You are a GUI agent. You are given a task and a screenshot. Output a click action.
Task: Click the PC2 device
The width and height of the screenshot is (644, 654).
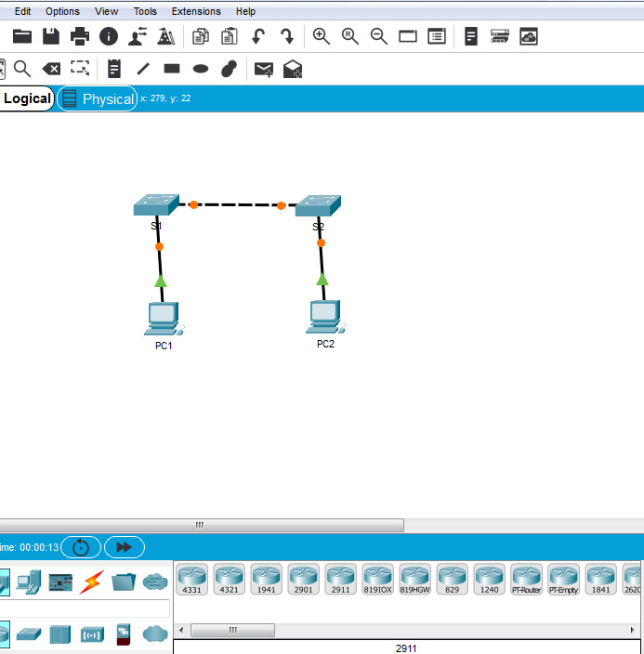point(325,317)
